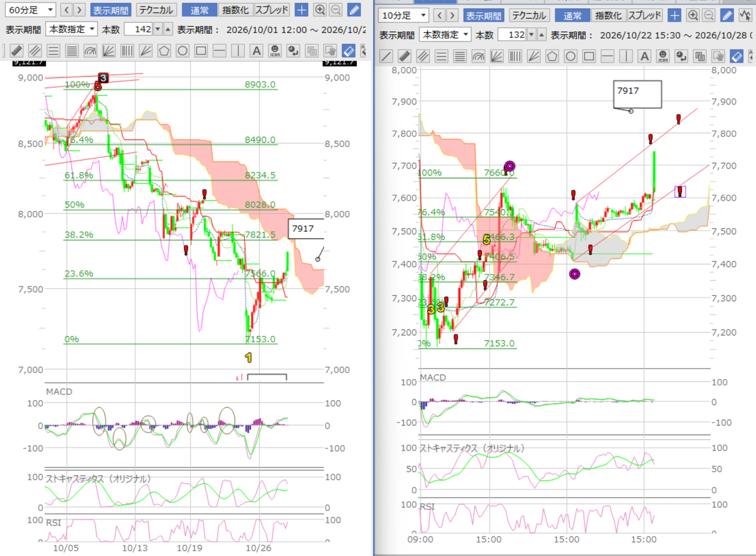756x556 pixels.
Task: Click the 7917 price label in right chart
Action: [x=637, y=94]
